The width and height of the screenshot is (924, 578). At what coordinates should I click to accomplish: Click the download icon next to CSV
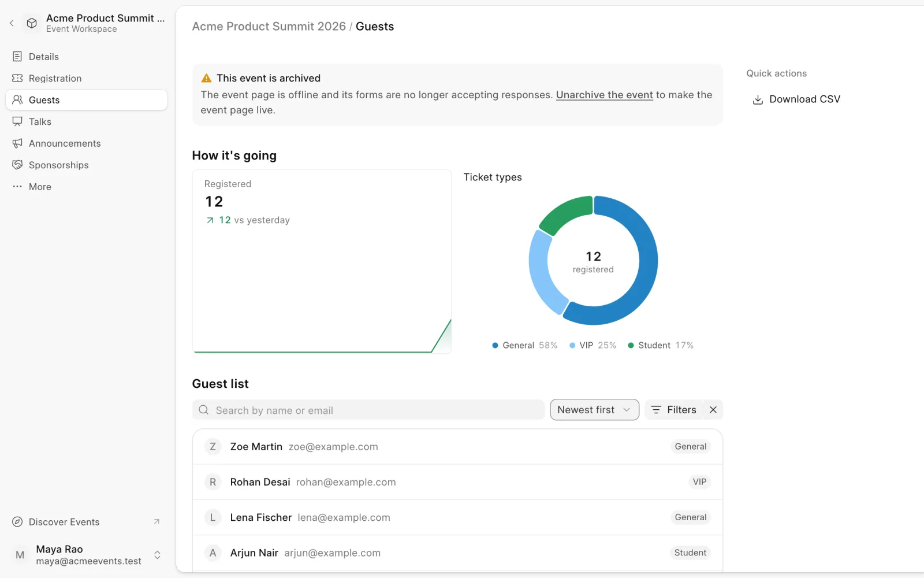click(758, 99)
